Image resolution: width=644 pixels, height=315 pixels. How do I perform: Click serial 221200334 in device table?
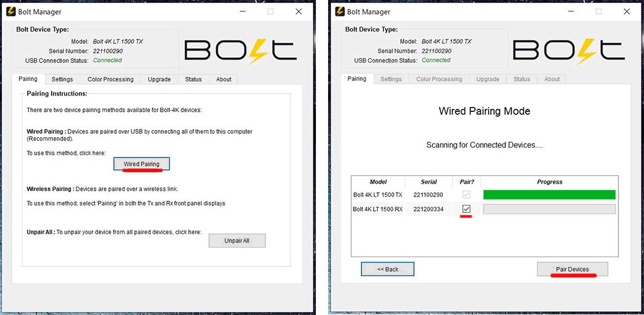[x=428, y=209]
